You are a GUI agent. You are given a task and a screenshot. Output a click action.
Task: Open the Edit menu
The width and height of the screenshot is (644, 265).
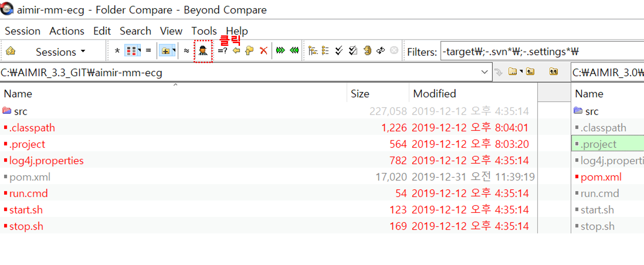coord(102,31)
